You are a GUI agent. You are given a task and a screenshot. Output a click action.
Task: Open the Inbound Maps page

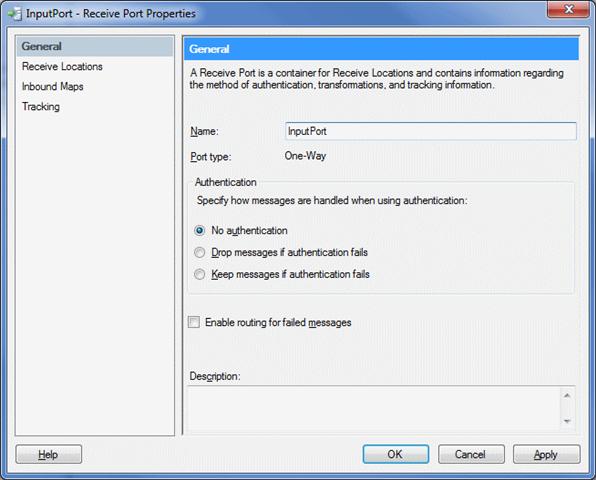(52, 87)
